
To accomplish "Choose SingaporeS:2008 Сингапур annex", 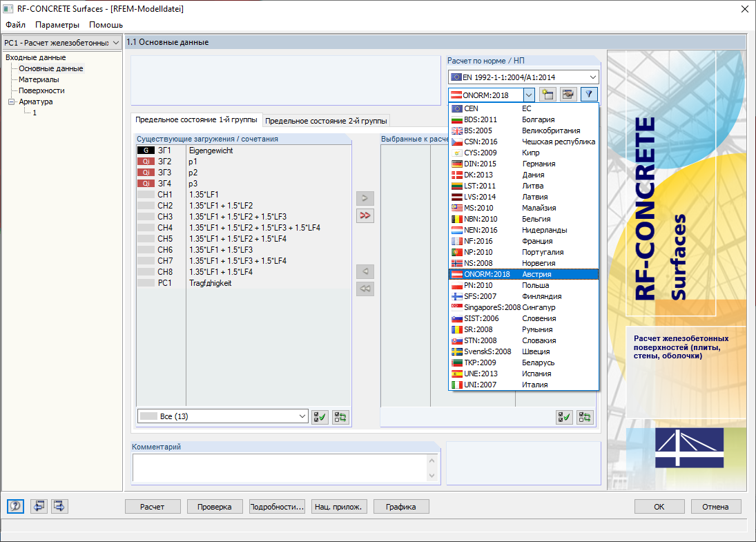I will click(523, 307).
